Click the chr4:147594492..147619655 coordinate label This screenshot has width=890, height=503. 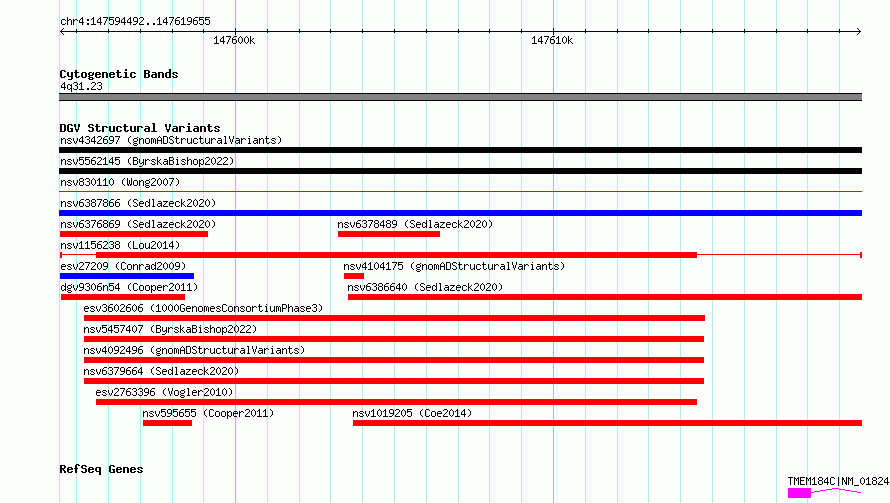click(x=135, y=21)
